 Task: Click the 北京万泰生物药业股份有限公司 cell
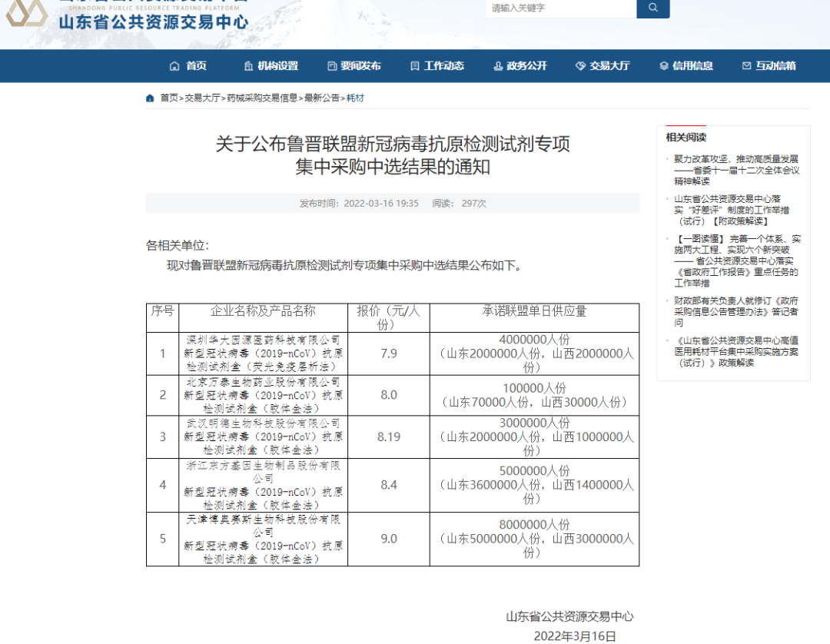pyautogui.click(x=263, y=395)
